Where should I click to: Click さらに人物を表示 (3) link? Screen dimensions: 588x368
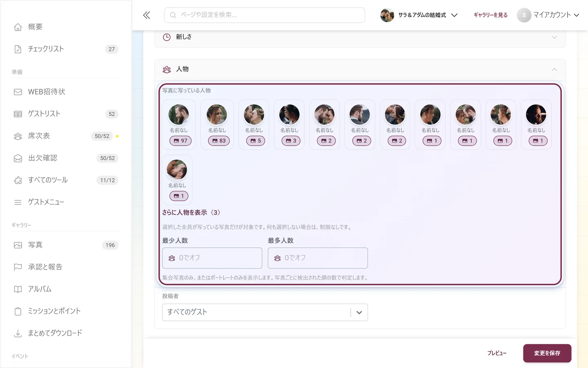click(191, 213)
